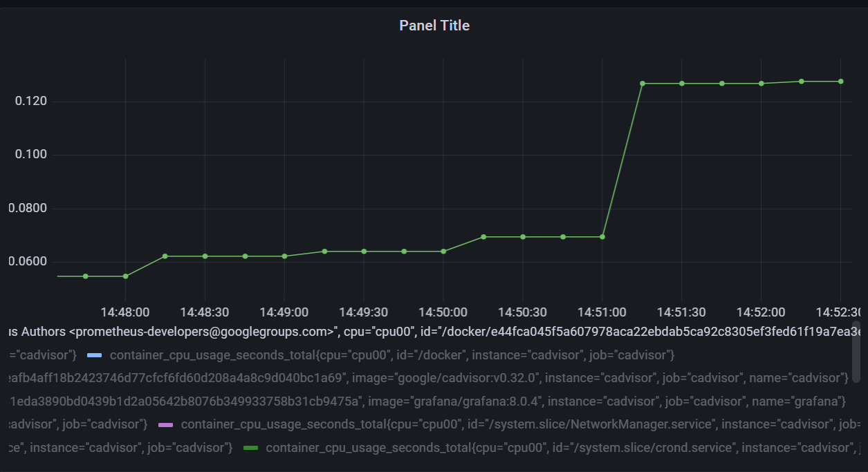
Task: Click the data point at 14:49:30
Action: point(364,251)
